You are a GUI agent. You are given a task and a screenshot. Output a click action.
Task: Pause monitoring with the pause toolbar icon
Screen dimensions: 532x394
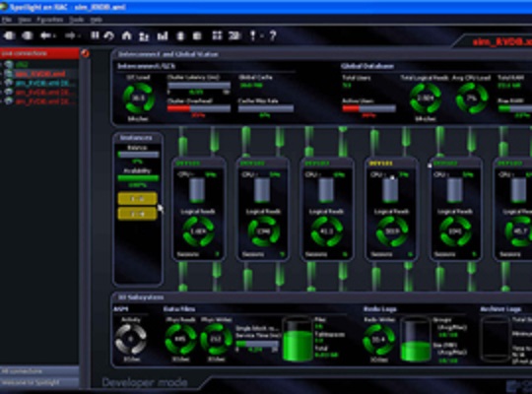tap(95, 35)
